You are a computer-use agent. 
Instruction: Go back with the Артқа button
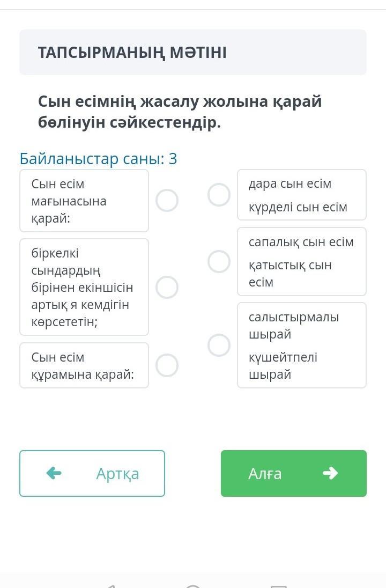[x=92, y=473]
